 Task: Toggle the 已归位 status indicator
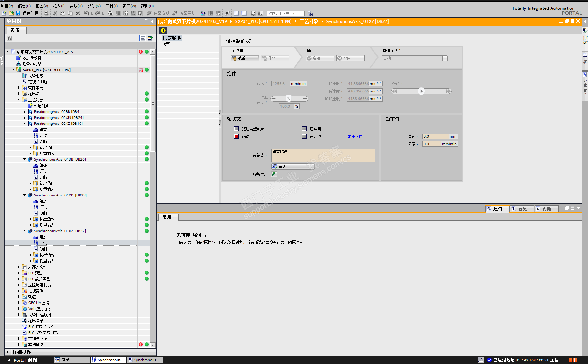[304, 136]
